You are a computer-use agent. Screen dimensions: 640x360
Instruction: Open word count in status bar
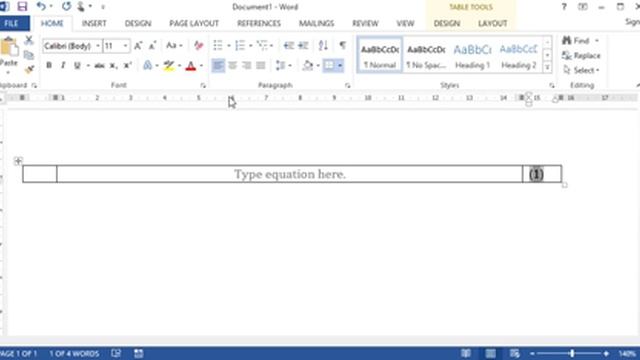[74, 353]
